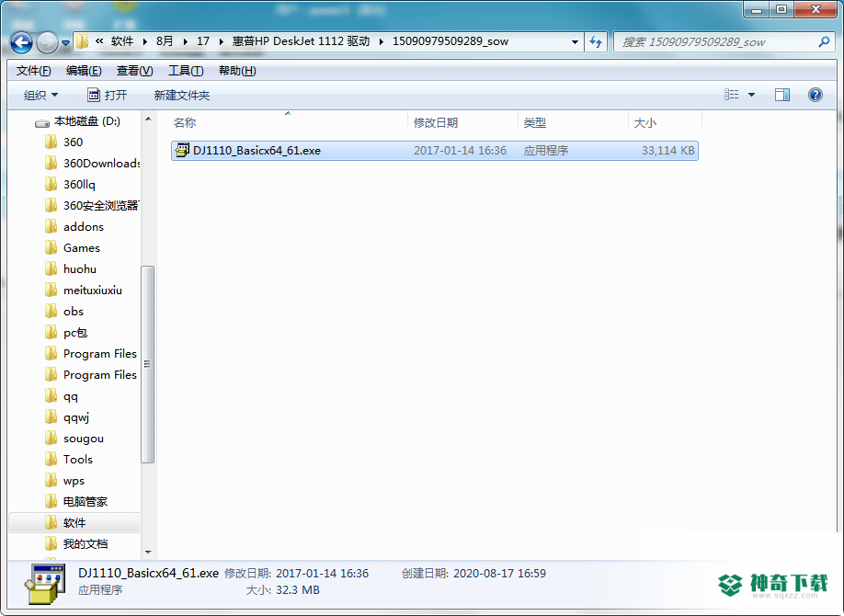Click the 惠普HP DeskJet 1112 驱动 breadcrumb
Viewport: 844px width, 616px height.
point(301,41)
